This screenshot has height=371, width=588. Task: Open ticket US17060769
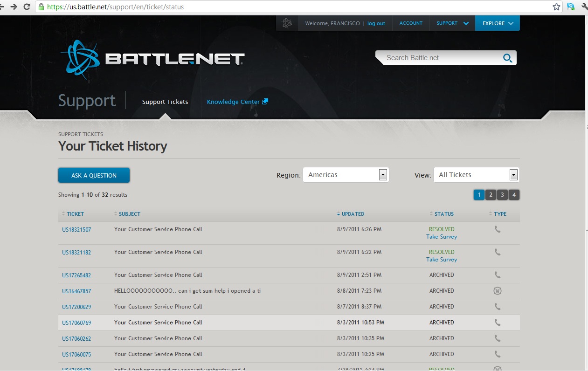pyautogui.click(x=76, y=323)
